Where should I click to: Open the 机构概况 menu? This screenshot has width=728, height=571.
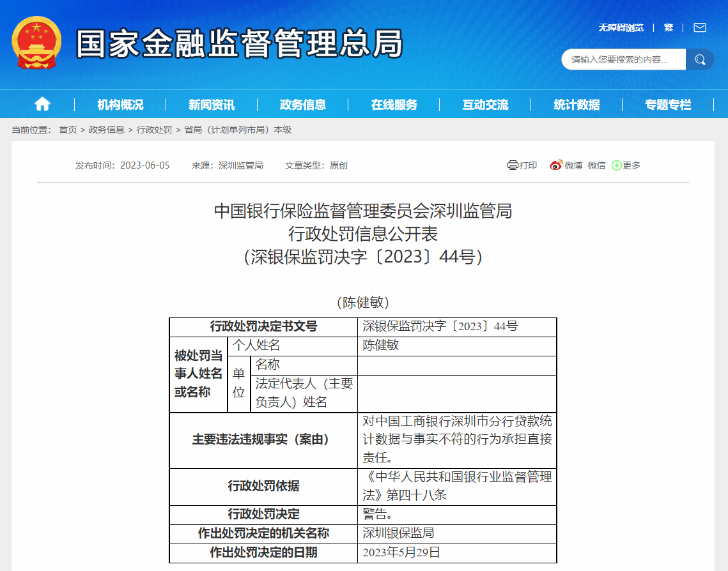click(x=120, y=105)
